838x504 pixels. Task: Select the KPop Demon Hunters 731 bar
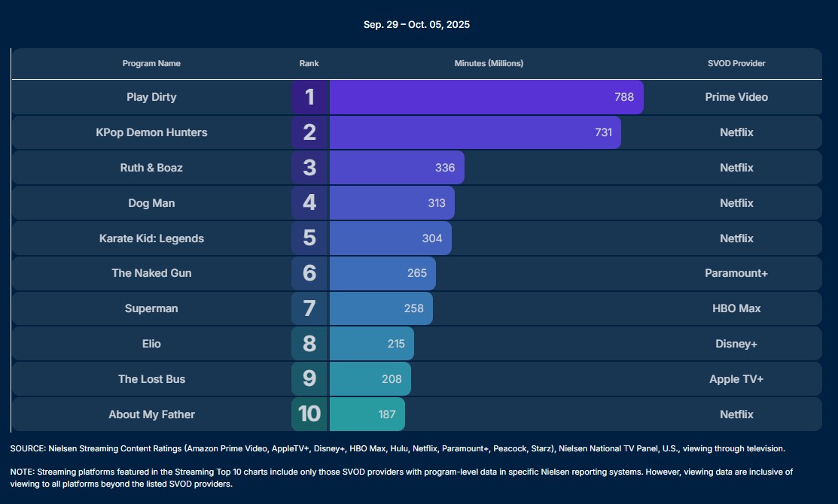[x=474, y=132]
